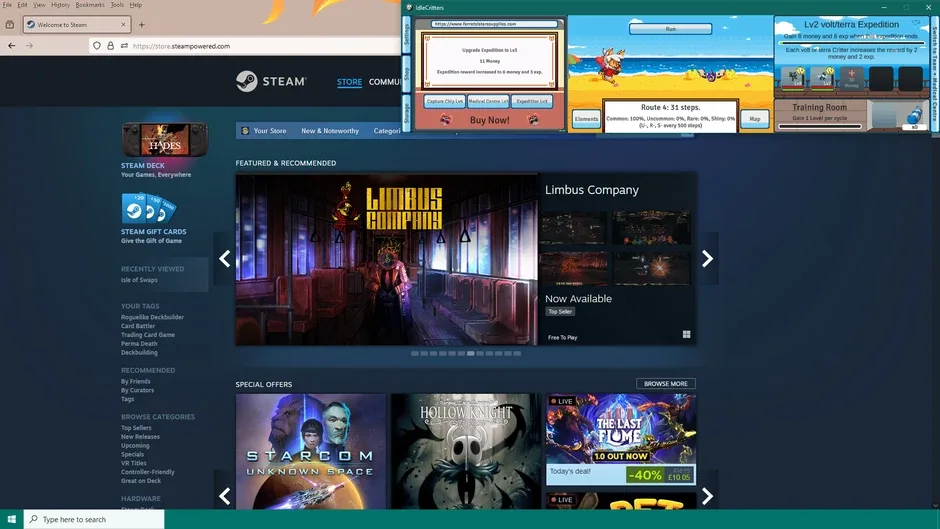This screenshot has width=940, height=529.
Task: Click the blue potion item in Training Room
Action: pyautogui.click(x=915, y=116)
